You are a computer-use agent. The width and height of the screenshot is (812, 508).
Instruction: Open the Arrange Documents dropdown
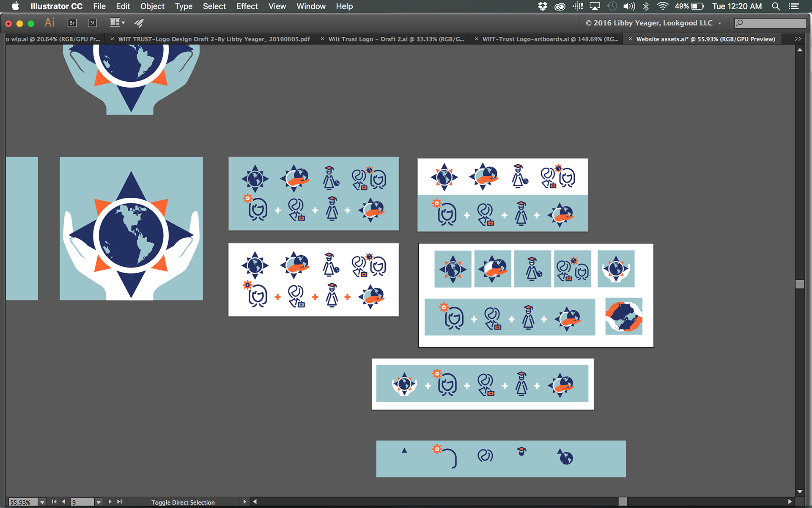coord(117,23)
